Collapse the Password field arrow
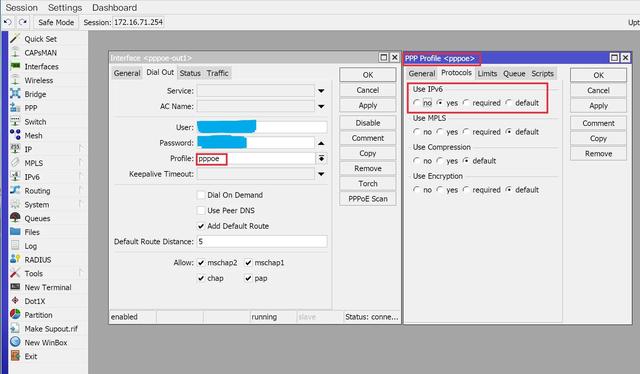 pyautogui.click(x=321, y=143)
